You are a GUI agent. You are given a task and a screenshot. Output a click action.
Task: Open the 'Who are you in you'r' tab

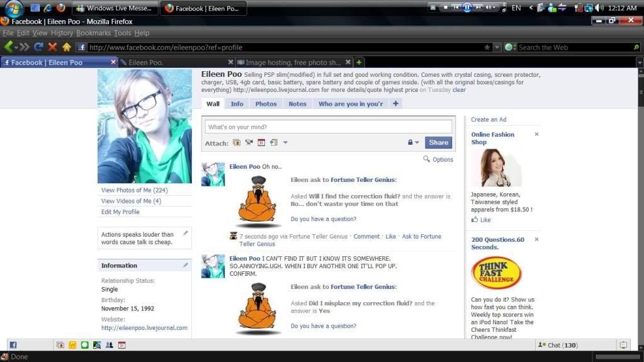pyautogui.click(x=351, y=104)
